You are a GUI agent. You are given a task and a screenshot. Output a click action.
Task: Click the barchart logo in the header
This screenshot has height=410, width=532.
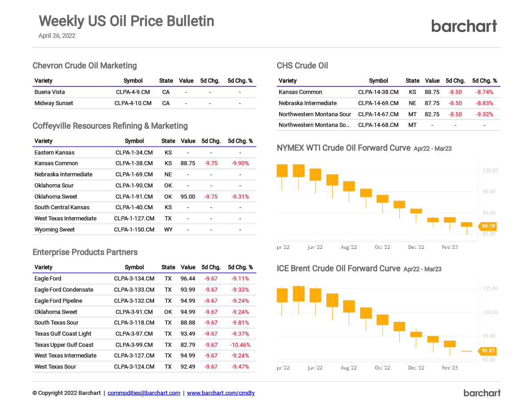(464, 26)
